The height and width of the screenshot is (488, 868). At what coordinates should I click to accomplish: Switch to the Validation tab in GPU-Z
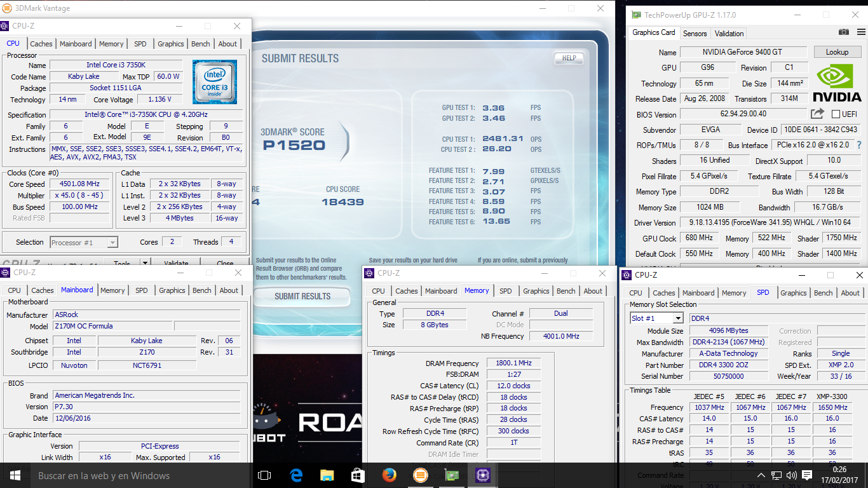(x=729, y=34)
